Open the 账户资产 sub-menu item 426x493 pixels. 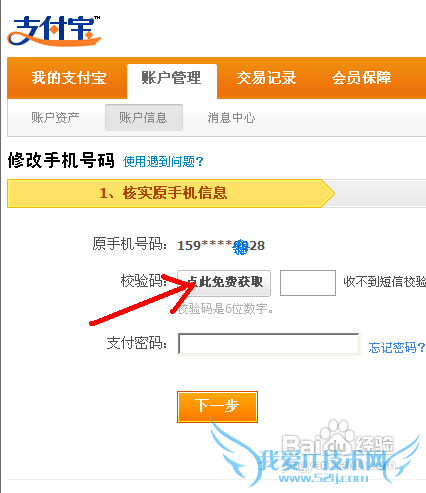click(x=55, y=117)
